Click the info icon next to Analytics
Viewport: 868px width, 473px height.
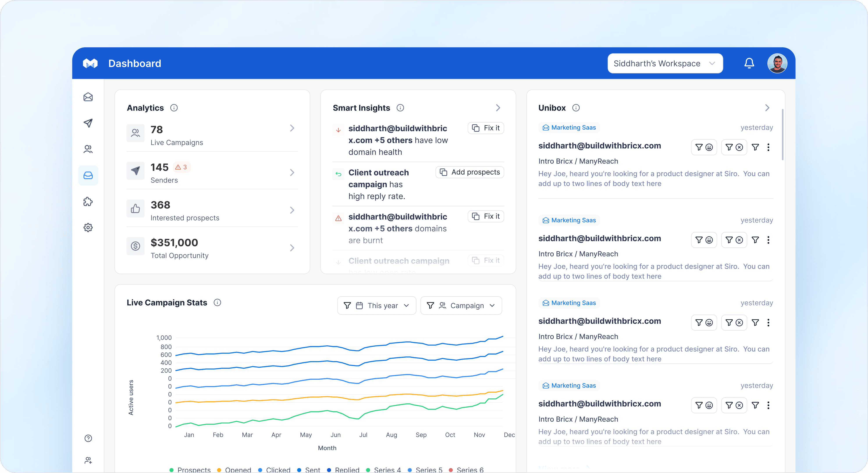[174, 108]
